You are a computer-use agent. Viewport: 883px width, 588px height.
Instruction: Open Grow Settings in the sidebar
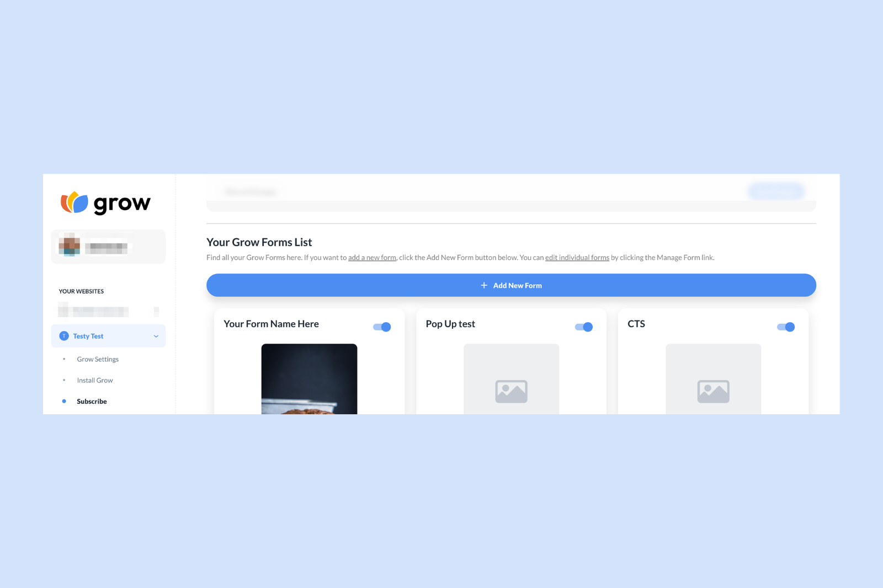[x=98, y=359]
